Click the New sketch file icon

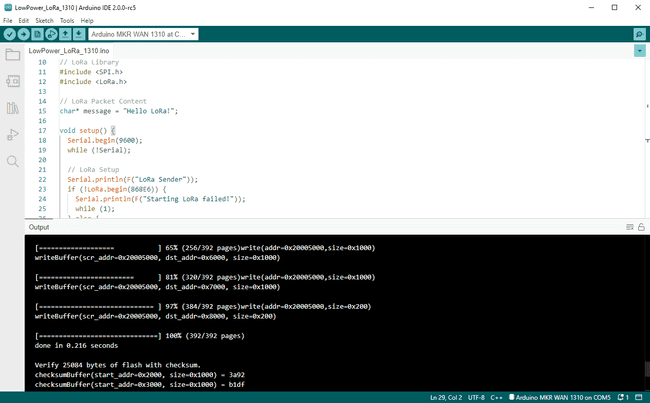pyautogui.click(x=37, y=34)
